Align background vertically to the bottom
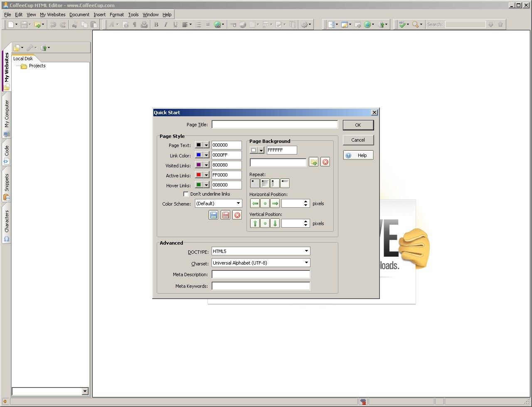 pos(275,223)
